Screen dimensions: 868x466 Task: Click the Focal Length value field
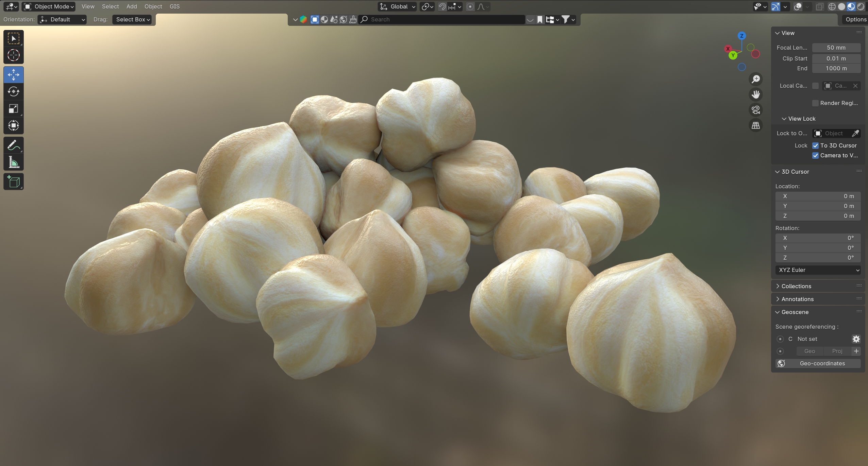(x=836, y=48)
